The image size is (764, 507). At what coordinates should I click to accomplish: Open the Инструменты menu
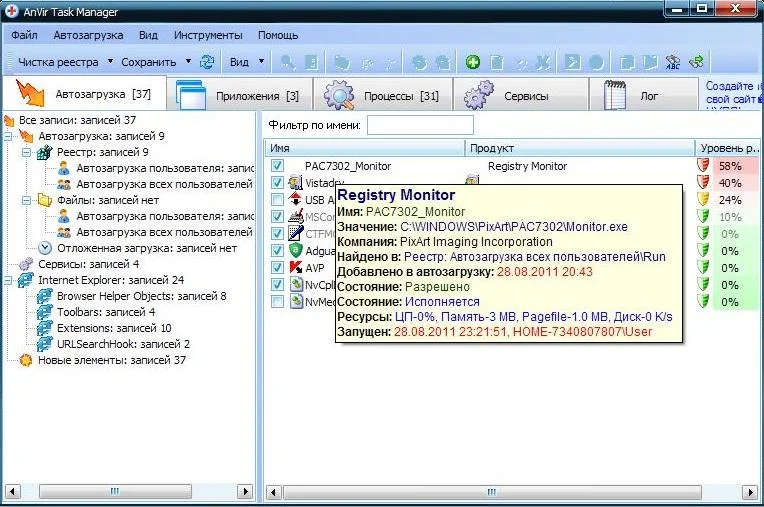pos(208,35)
